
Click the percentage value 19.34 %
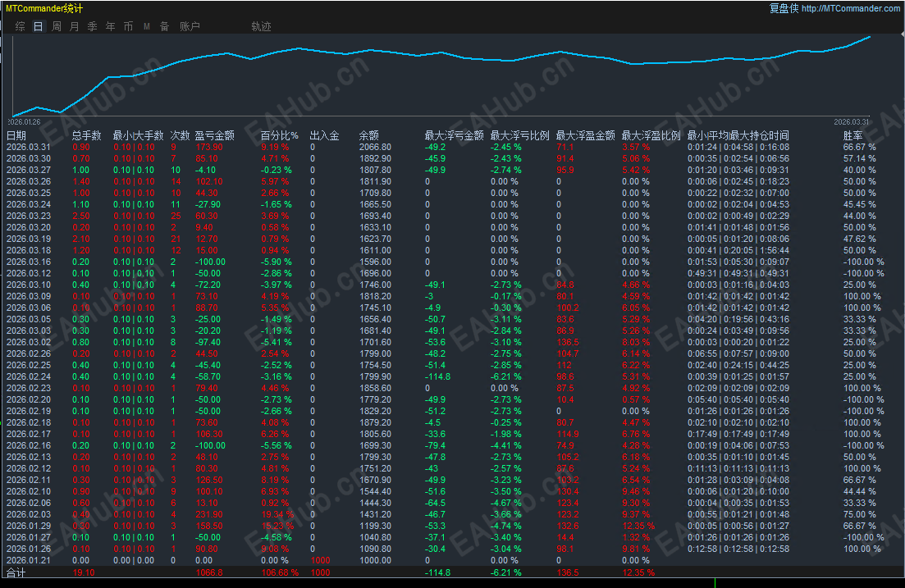[x=277, y=515]
